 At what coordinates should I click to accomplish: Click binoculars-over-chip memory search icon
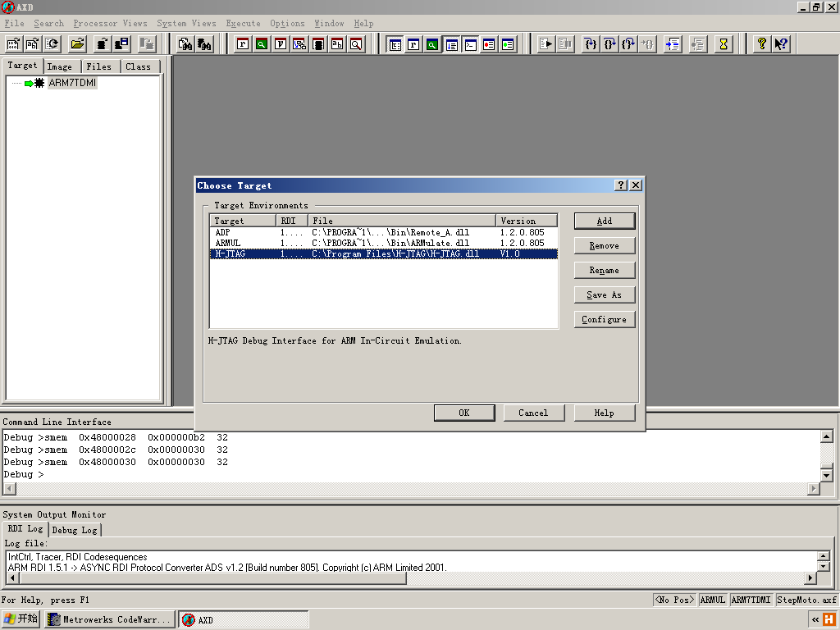[204, 44]
